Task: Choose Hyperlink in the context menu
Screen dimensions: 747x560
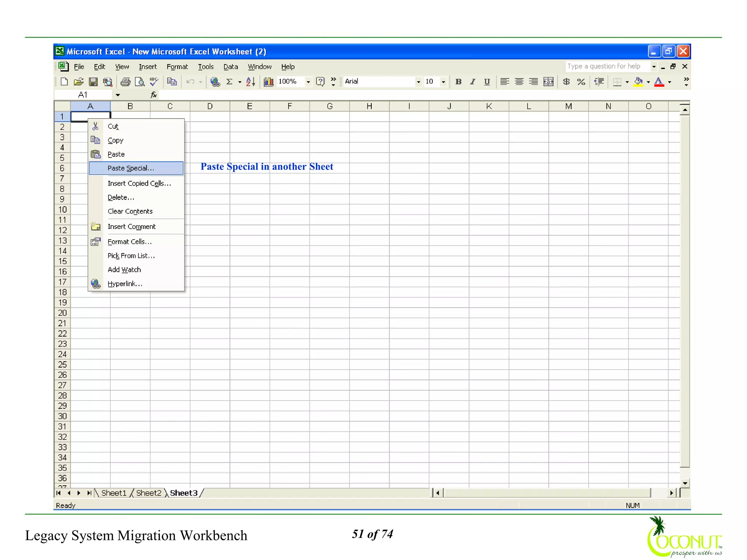Action: coord(136,284)
